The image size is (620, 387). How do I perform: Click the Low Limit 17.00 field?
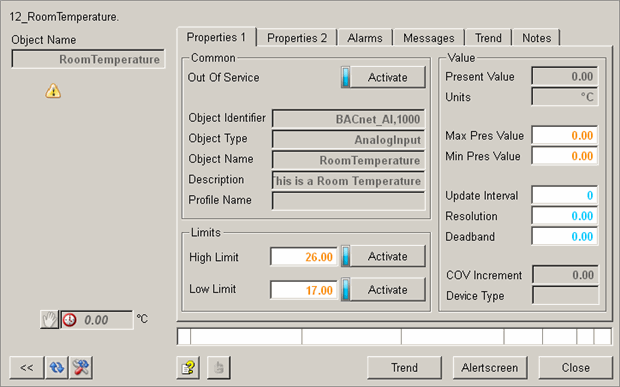pos(304,291)
